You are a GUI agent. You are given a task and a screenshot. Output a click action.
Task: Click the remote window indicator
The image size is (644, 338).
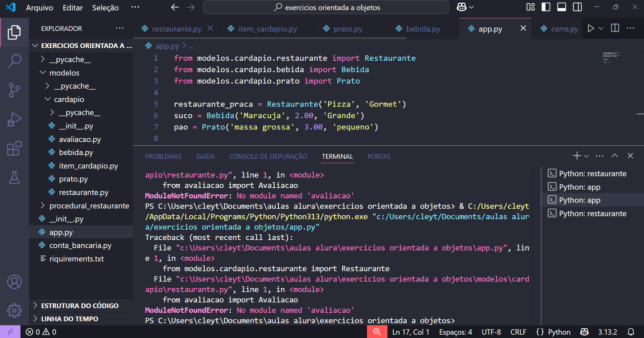point(10,332)
